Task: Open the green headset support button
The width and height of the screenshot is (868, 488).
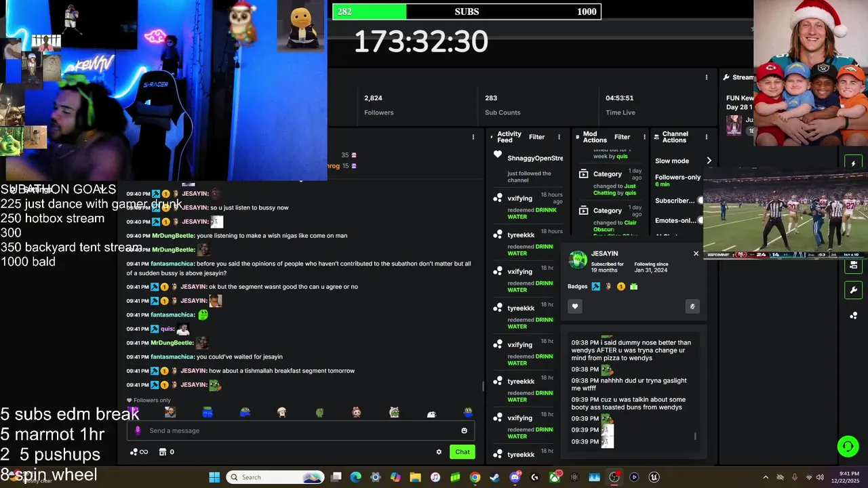Action: tap(848, 446)
